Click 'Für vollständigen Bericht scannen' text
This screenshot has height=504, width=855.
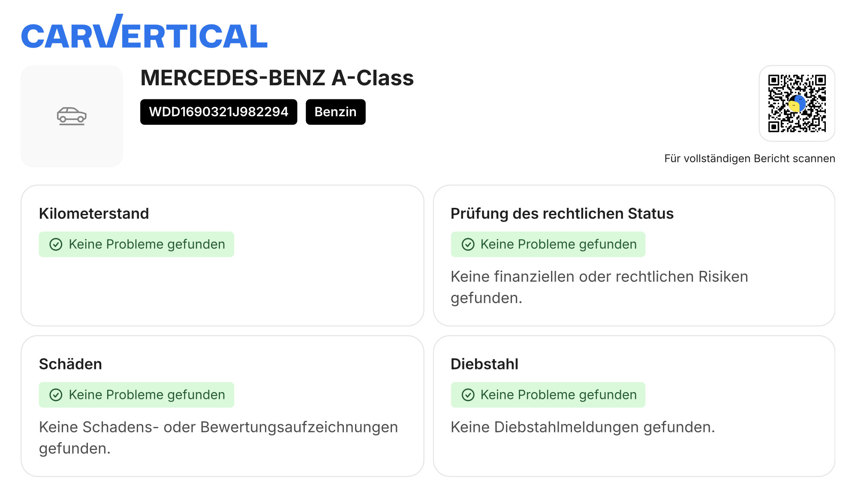point(750,159)
